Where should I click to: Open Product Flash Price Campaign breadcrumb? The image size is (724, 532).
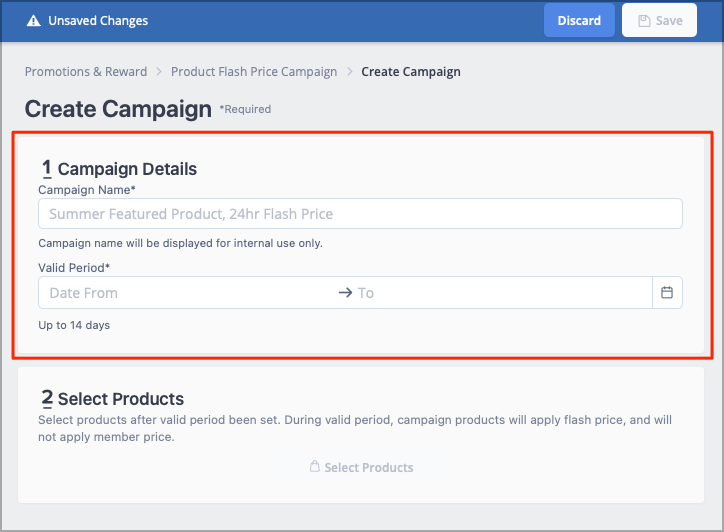(254, 72)
